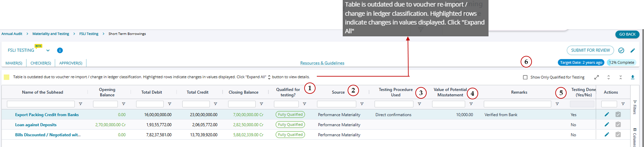
Task: Switch to the APPROVER(S) tab
Action: pos(71,63)
